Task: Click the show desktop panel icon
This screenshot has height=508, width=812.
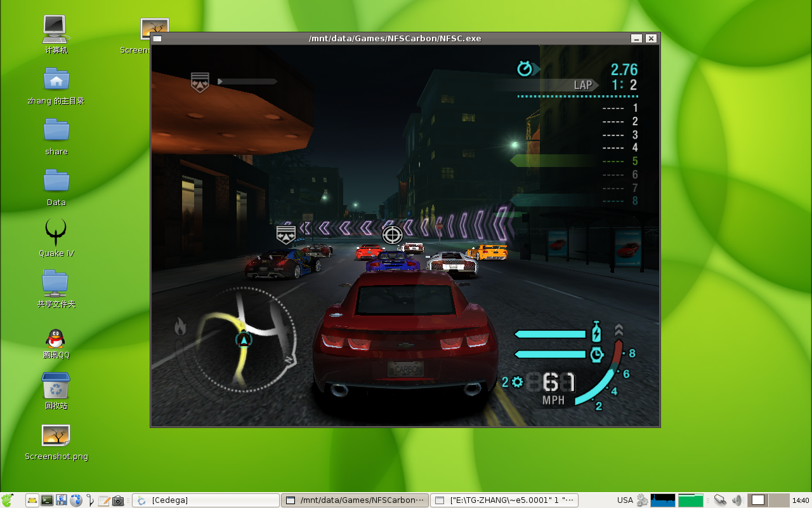Action: (32, 500)
